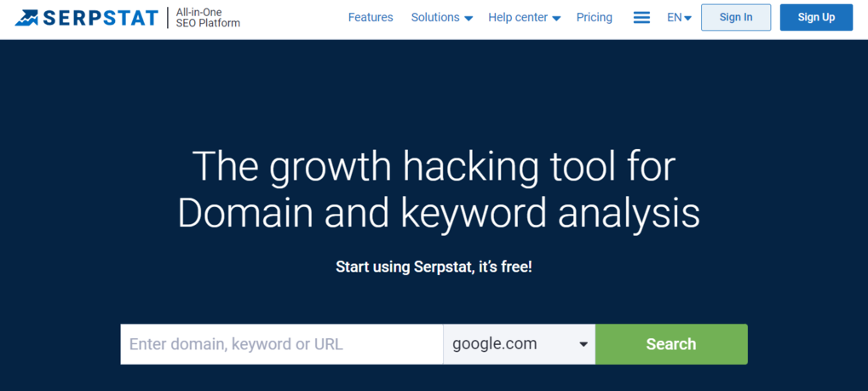868x391 pixels.
Task: Open the hamburger menu icon
Action: [641, 17]
